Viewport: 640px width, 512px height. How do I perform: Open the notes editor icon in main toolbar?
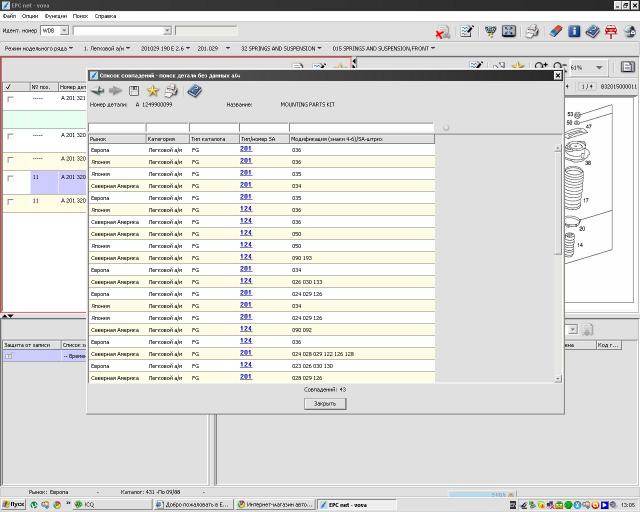tap(466, 31)
